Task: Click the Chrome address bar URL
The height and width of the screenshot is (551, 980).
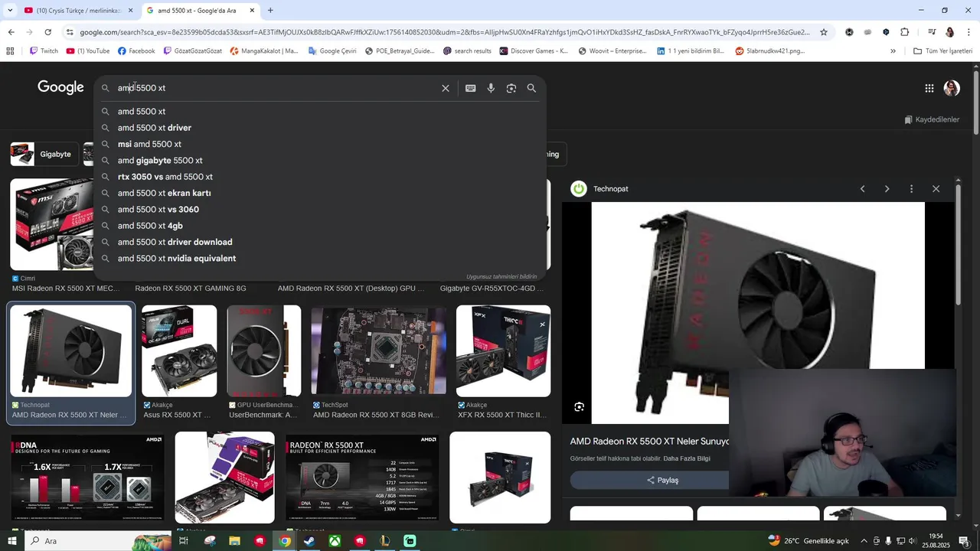Action: tap(444, 32)
